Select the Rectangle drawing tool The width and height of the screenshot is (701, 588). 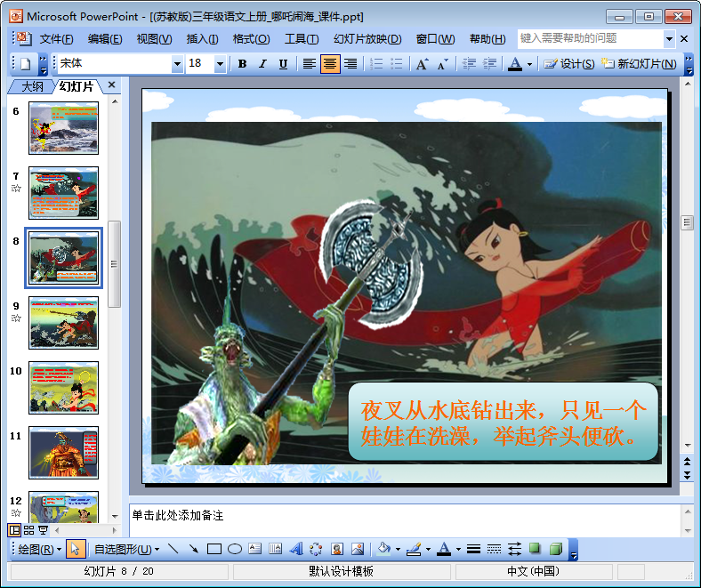(x=214, y=549)
